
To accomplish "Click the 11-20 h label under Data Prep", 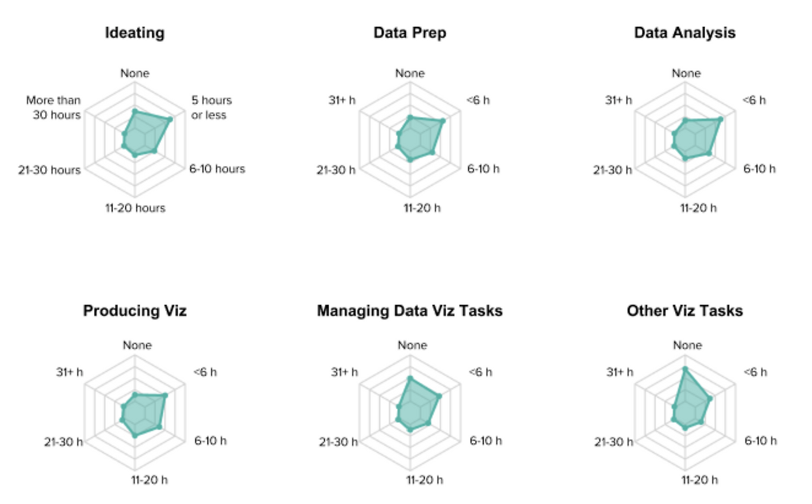I will [x=419, y=208].
